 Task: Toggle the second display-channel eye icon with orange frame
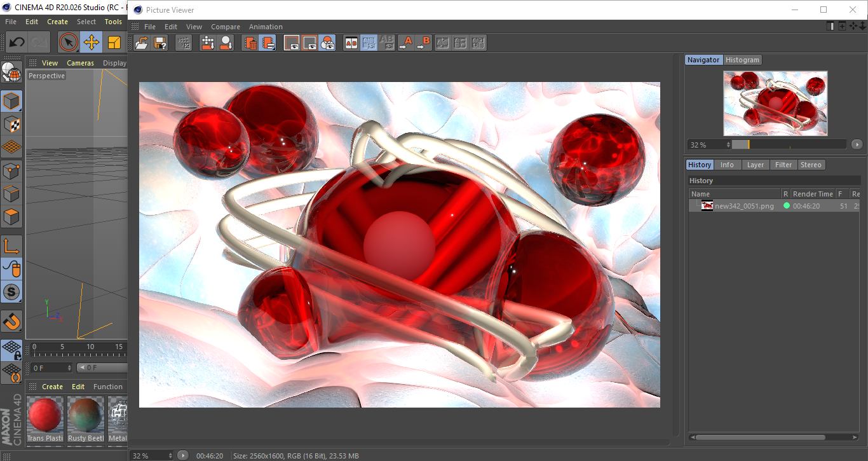[x=309, y=43]
